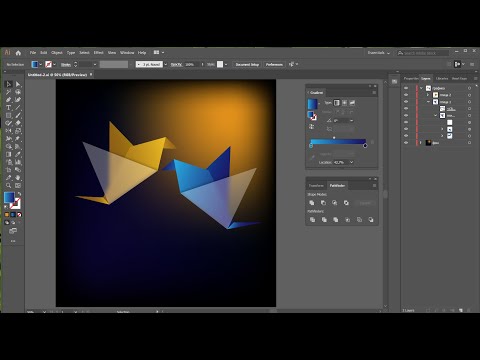Screen dimensions: 480x360
Task: Hide the underlined clipping path sublayer
Action: (x=406, y=108)
